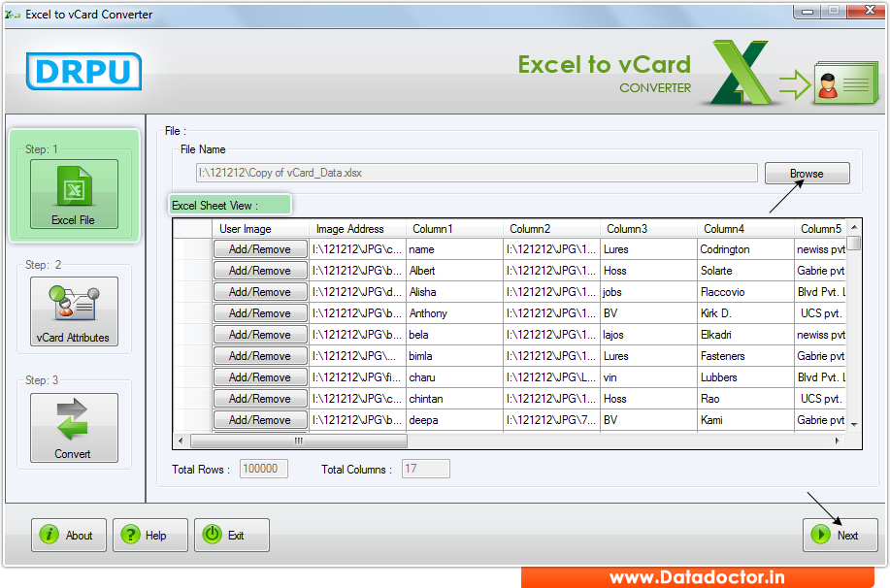Click the Total Rows value field
The height and width of the screenshot is (588, 890).
click(263, 469)
